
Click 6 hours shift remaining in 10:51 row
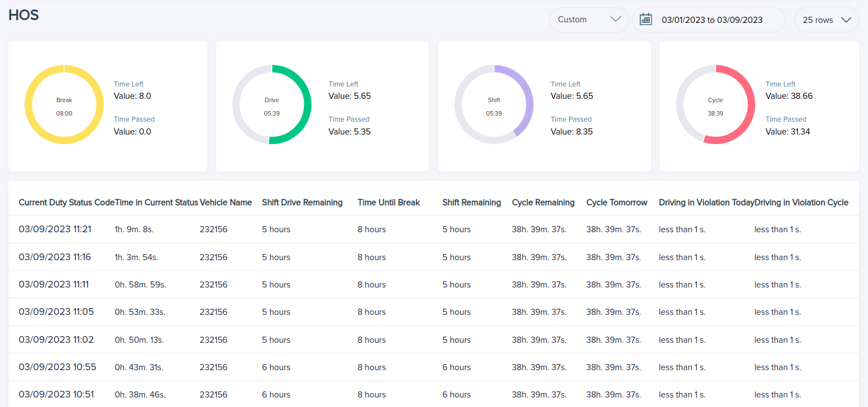point(457,395)
